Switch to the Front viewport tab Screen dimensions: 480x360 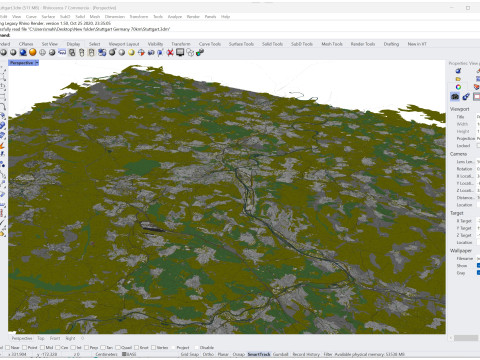tap(55, 338)
